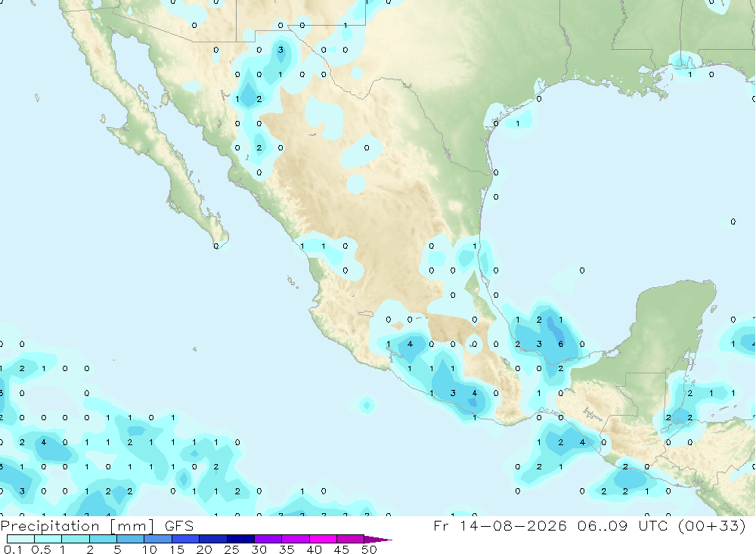Click the precipitation value '6' on the map

pos(561,344)
